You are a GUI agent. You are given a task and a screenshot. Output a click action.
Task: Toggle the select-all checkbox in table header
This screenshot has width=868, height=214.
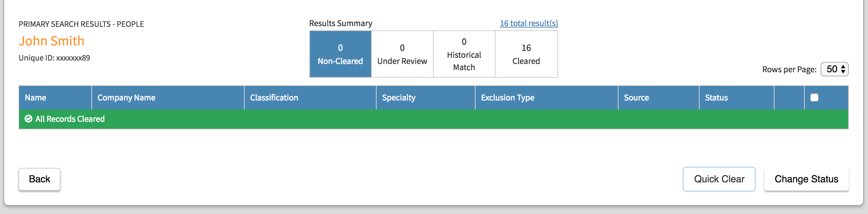pos(814,98)
